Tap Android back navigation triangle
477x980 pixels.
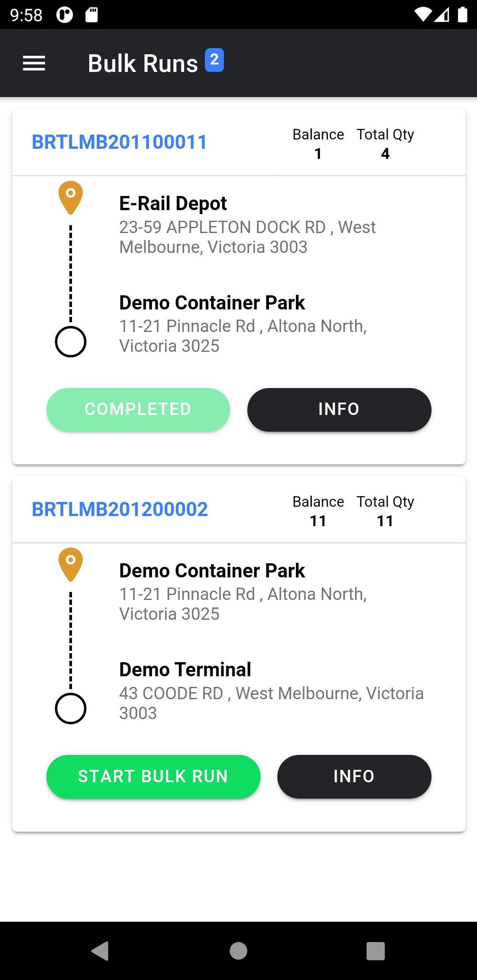point(100,951)
